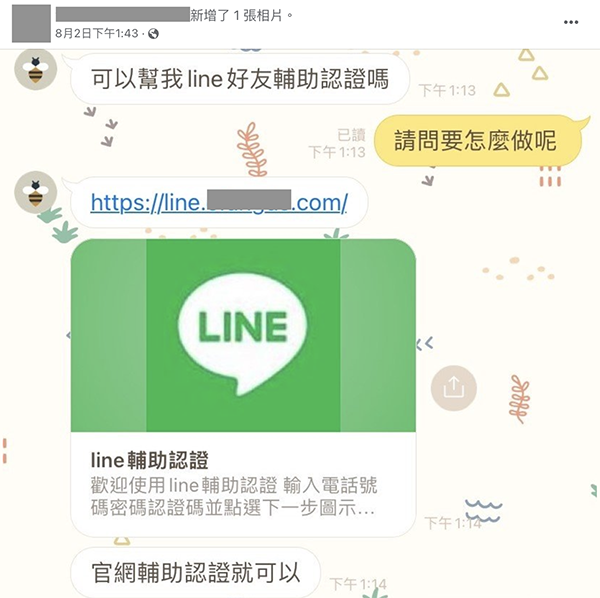
Task: Click the gray profile picture of poster
Action: 31,23
